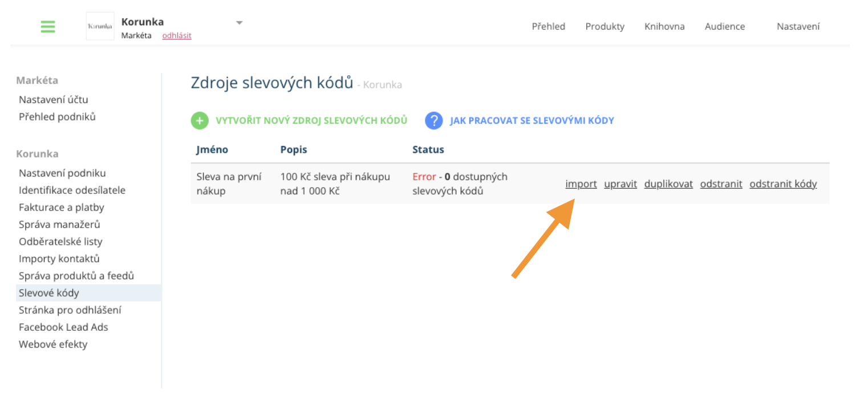This screenshot has height=397, width=868.
Task: Open Správa produktů a feedů sidebar item
Action: [x=76, y=276]
